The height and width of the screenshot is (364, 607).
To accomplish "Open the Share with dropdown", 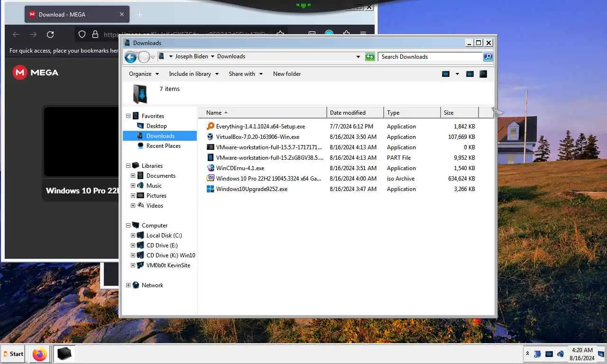I will (x=246, y=74).
